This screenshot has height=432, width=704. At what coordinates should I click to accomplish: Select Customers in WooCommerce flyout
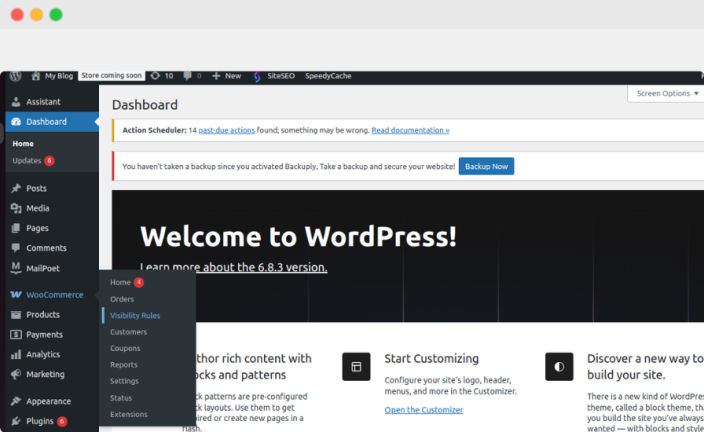click(128, 332)
